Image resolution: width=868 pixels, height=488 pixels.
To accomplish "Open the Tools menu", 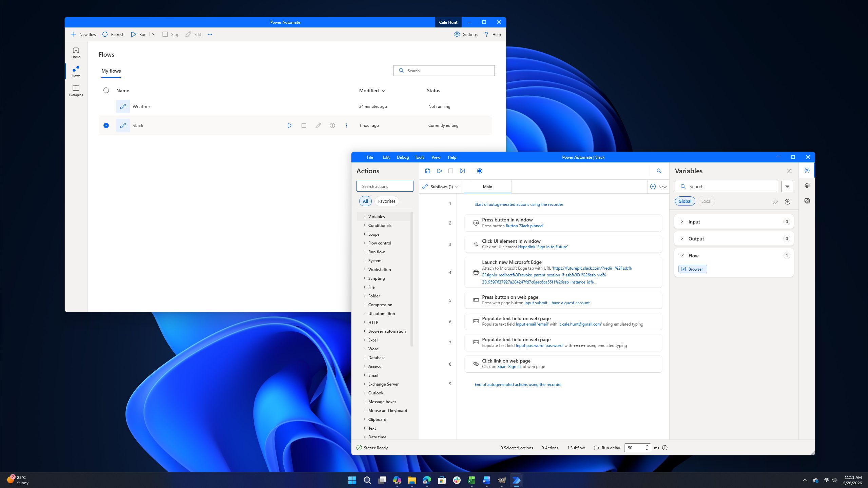I will pyautogui.click(x=419, y=157).
